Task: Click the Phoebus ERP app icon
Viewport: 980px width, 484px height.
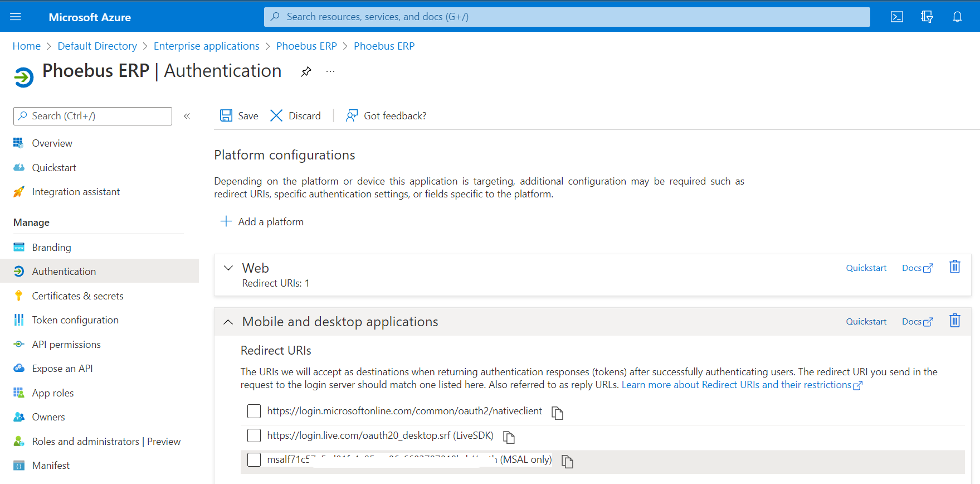Action: [x=23, y=77]
